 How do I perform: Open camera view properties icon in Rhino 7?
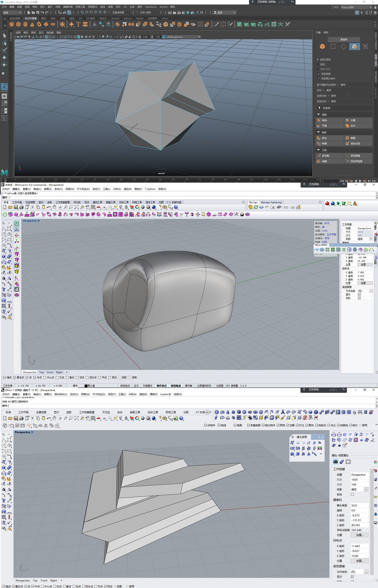coord(335,462)
